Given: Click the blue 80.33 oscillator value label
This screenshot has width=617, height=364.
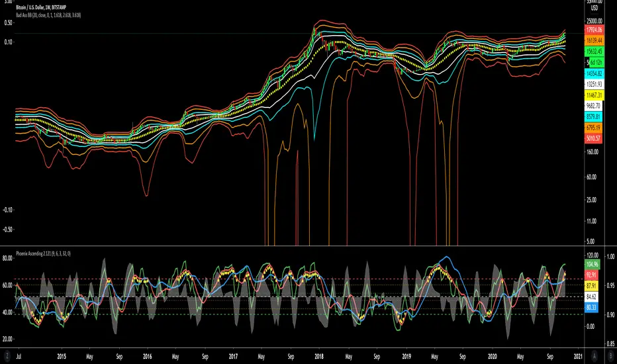Looking at the screenshot, I should tap(592, 308).
